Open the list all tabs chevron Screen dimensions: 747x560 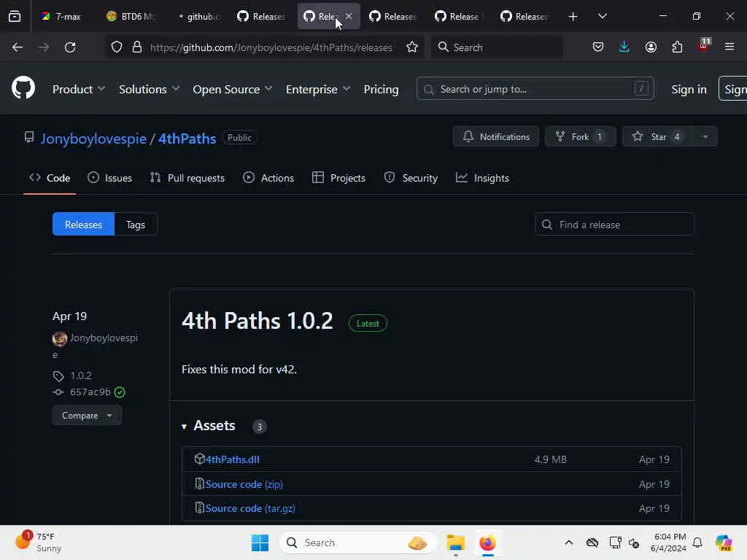(x=602, y=17)
